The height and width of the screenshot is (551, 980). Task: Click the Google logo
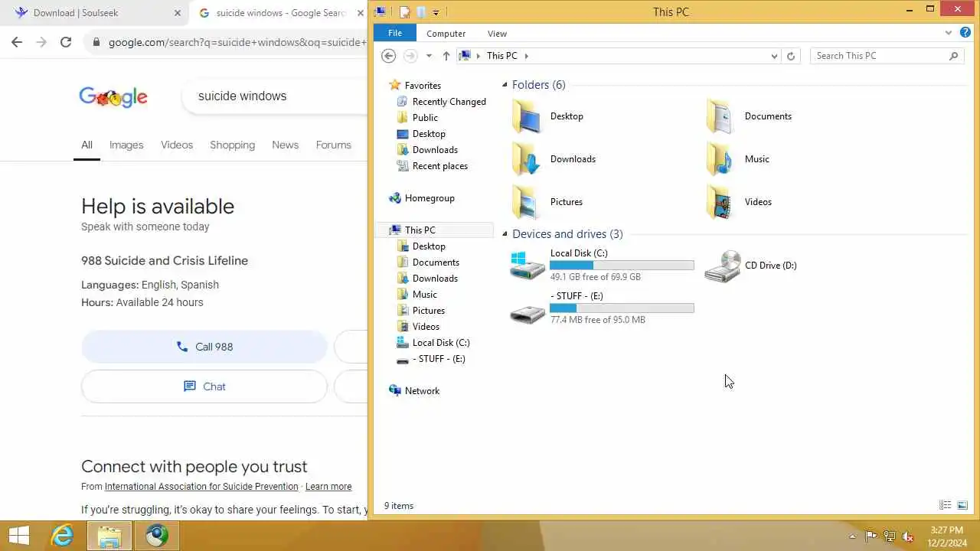[113, 97]
